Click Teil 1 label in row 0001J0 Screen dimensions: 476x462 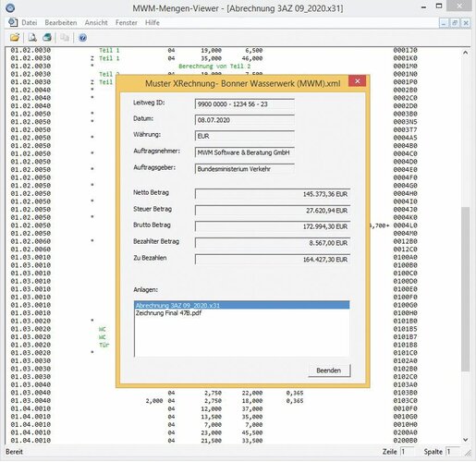(109, 50)
